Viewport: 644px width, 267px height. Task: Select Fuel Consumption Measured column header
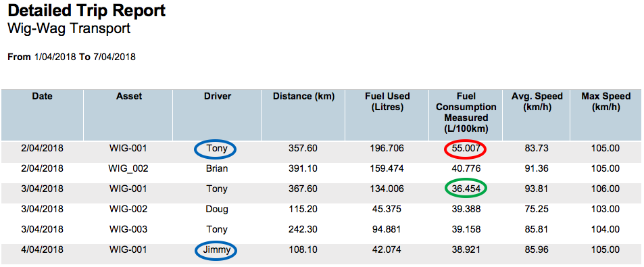[466, 113]
